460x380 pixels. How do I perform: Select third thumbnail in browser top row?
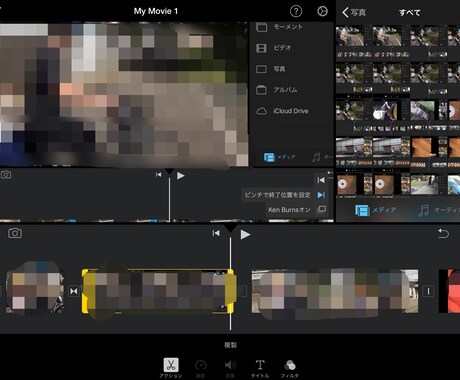[429, 41]
